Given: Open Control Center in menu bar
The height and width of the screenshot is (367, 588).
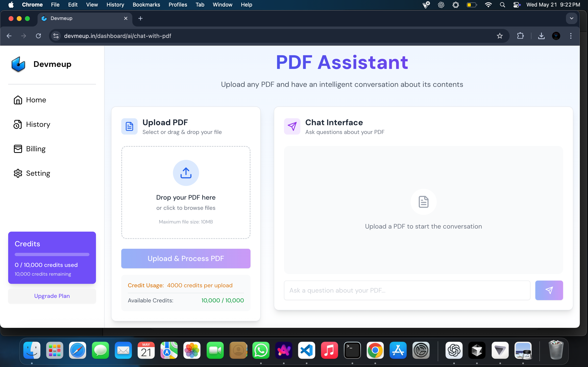Looking at the screenshot, I should [x=517, y=5].
